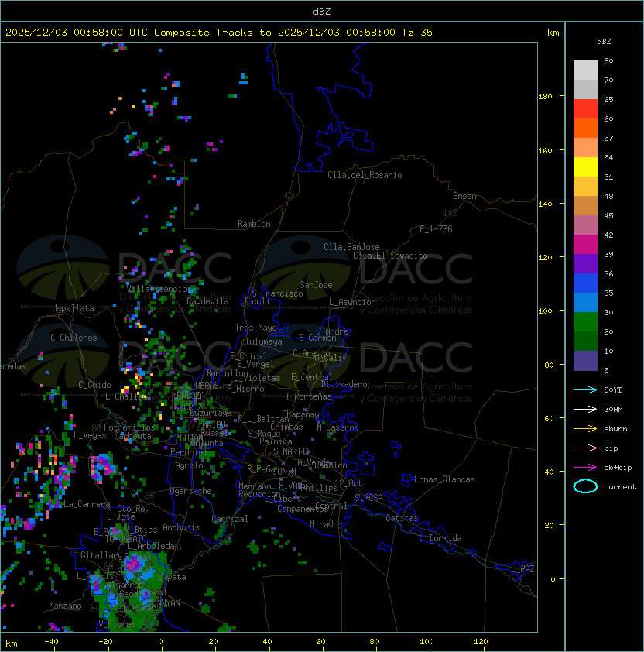Click the 30HM legend label

[613, 410]
